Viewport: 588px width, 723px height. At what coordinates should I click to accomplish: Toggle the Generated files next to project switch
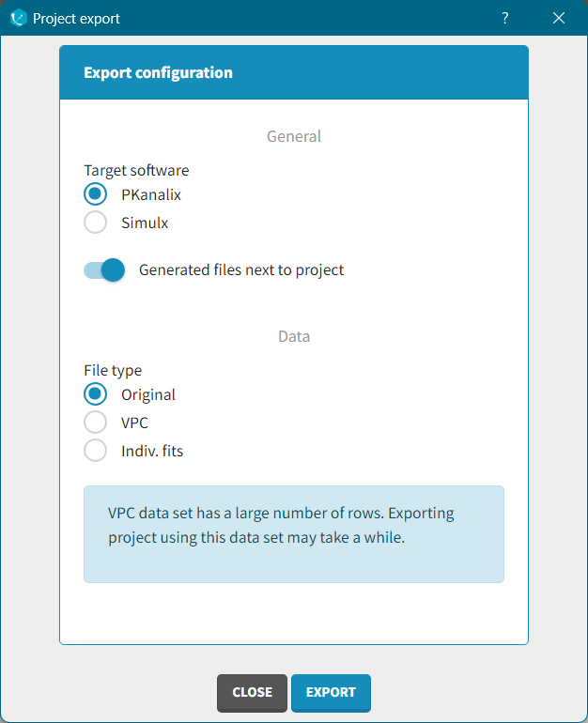coord(104,270)
